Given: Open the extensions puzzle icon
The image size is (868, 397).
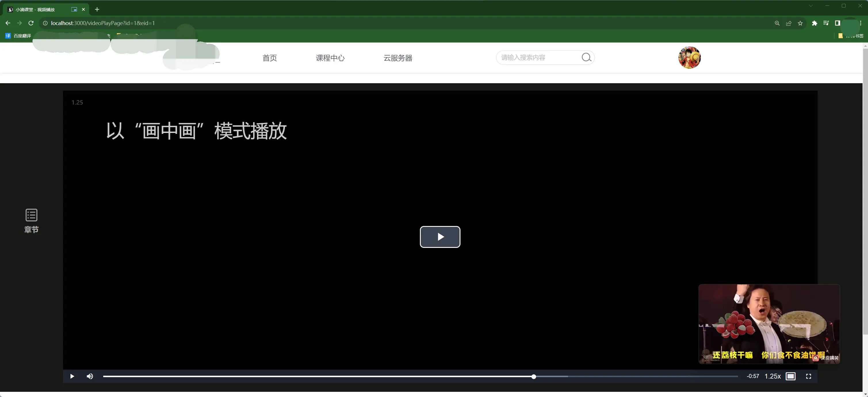Looking at the screenshot, I should pyautogui.click(x=815, y=23).
